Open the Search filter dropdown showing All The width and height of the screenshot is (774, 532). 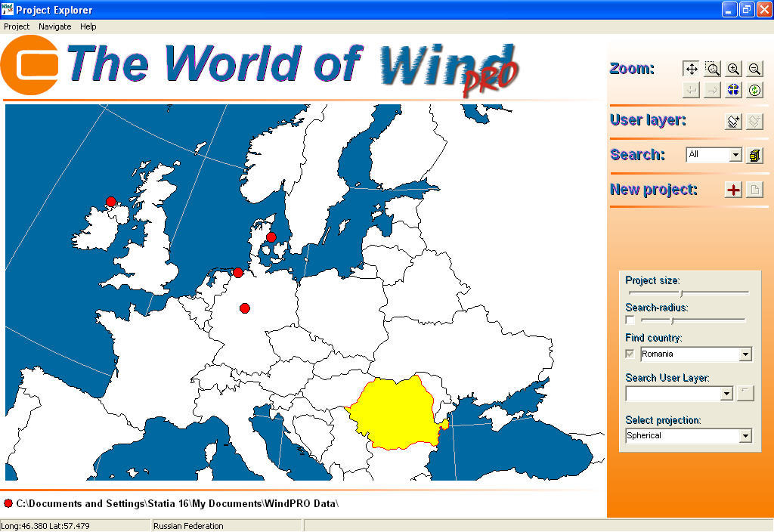[735, 155]
